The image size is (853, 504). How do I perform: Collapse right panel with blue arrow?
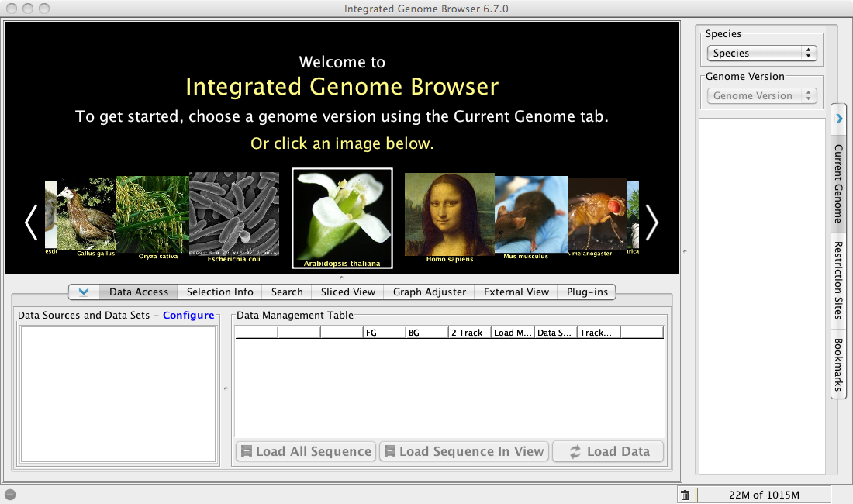click(839, 118)
